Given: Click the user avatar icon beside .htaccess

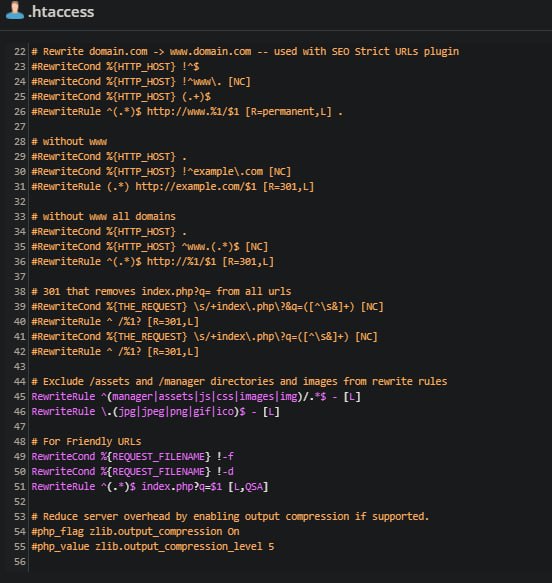Looking at the screenshot, I should point(15,10).
